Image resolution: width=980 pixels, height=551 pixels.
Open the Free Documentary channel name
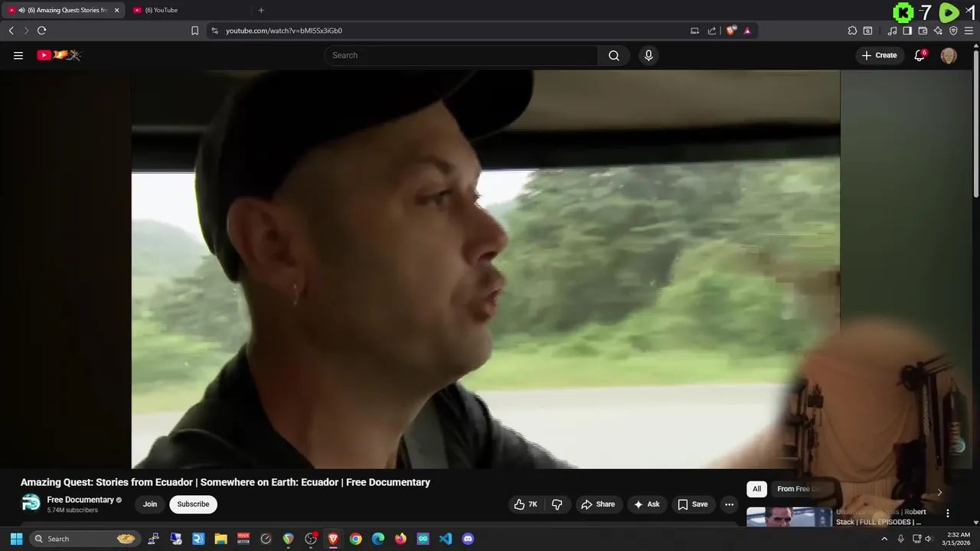pyautogui.click(x=80, y=500)
